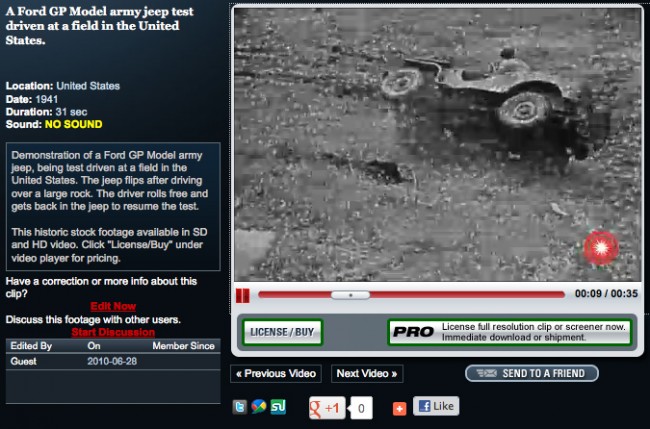
Task: Go to Next Video
Action: [x=366, y=374]
